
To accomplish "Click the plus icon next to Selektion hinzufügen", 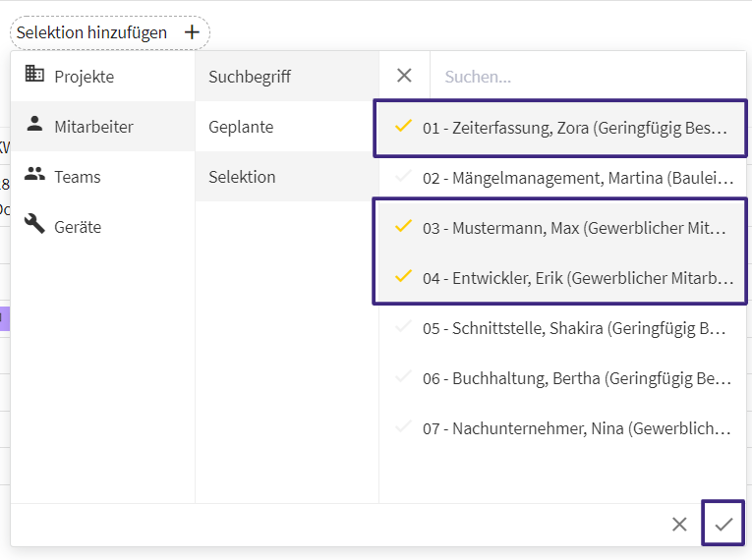I will point(192,32).
